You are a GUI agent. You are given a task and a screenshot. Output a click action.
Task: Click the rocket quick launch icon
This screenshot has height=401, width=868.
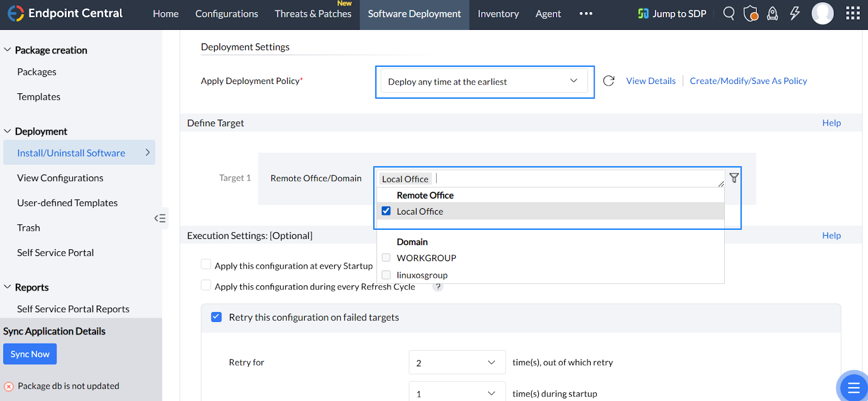[x=773, y=14]
